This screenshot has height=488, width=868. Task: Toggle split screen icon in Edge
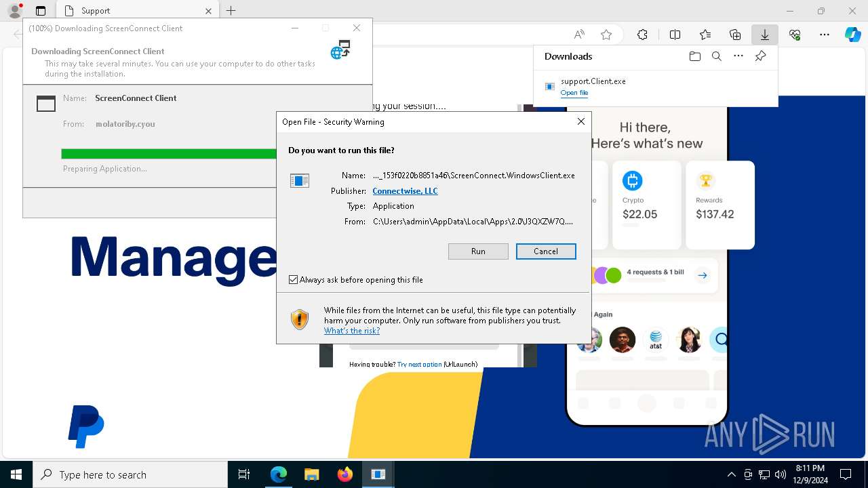[675, 35]
